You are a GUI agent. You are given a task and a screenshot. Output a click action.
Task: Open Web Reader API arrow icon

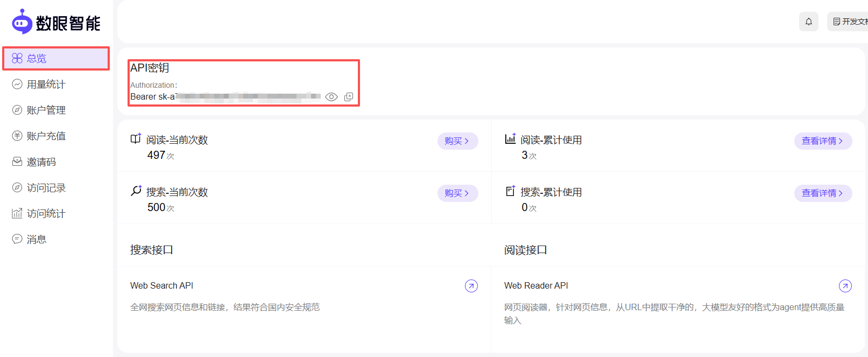coord(845,286)
